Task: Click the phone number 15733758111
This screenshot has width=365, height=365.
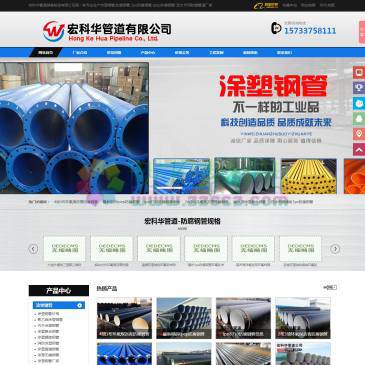Action: click(310, 31)
